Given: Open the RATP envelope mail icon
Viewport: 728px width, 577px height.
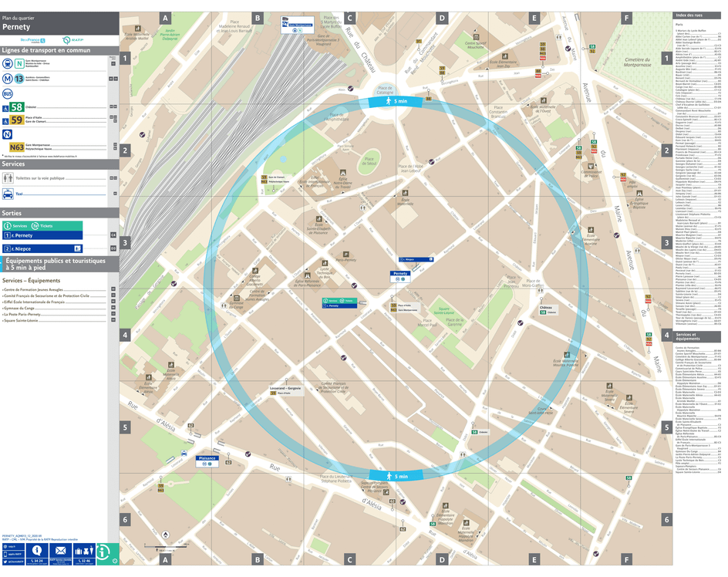Looking at the screenshot, I should pyautogui.click(x=60, y=550).
